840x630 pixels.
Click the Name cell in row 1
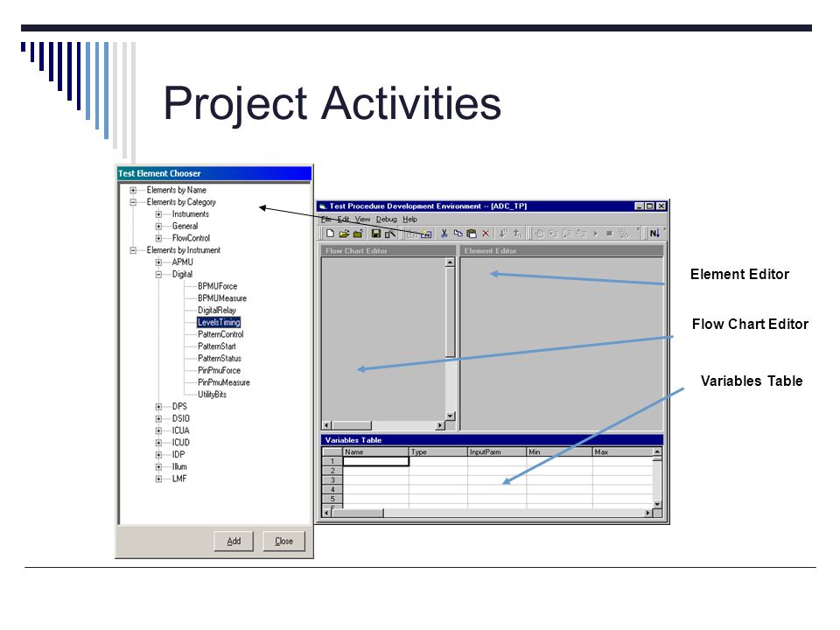coord(376,461)
